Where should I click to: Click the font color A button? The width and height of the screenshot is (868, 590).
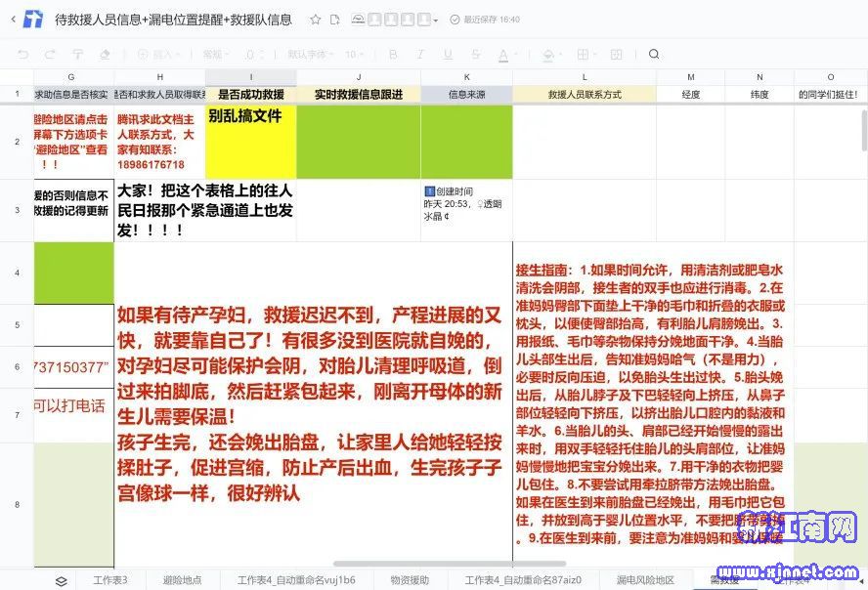click(x=503, y=55)
